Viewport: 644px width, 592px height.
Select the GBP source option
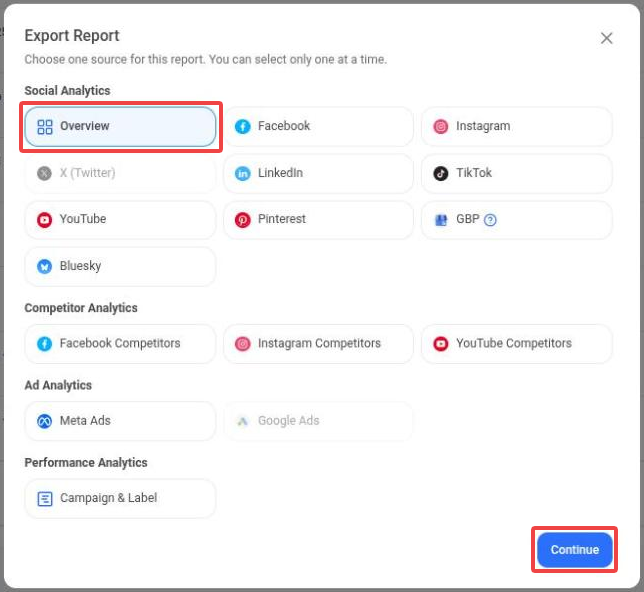517,220
